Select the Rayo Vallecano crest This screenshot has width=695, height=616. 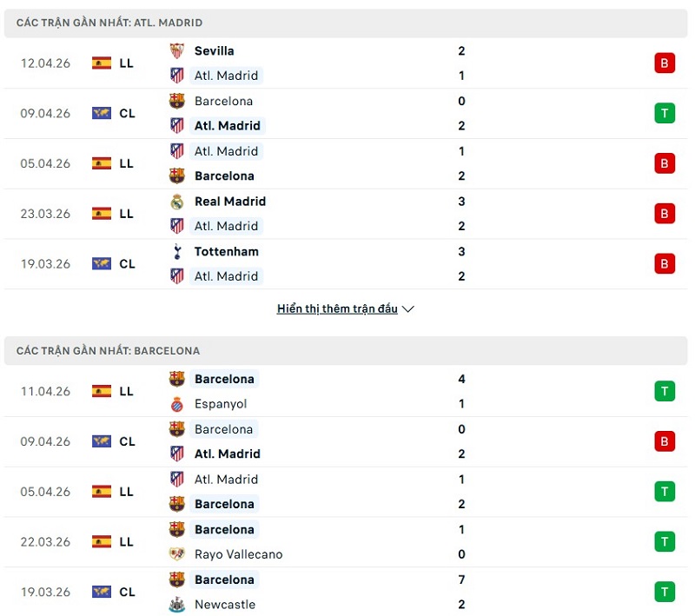(176, 553)
